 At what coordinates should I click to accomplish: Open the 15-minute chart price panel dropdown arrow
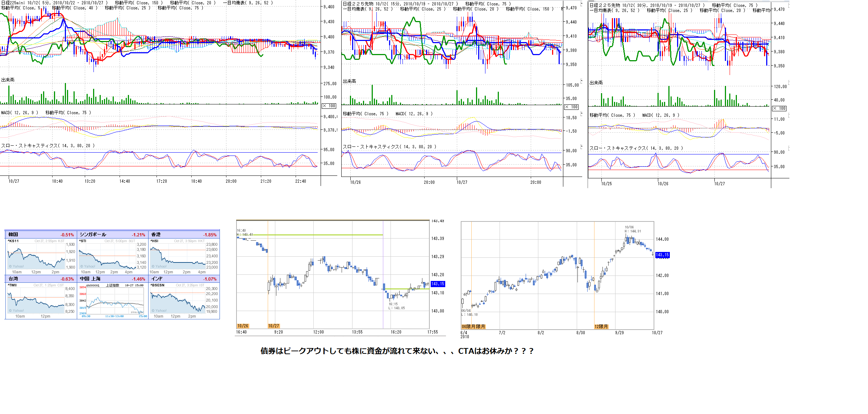581,4
